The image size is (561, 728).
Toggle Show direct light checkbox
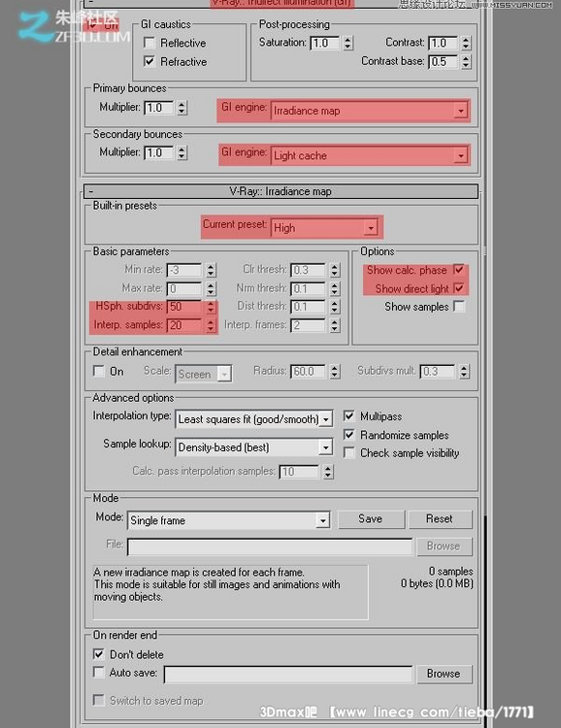click(459, 288)
